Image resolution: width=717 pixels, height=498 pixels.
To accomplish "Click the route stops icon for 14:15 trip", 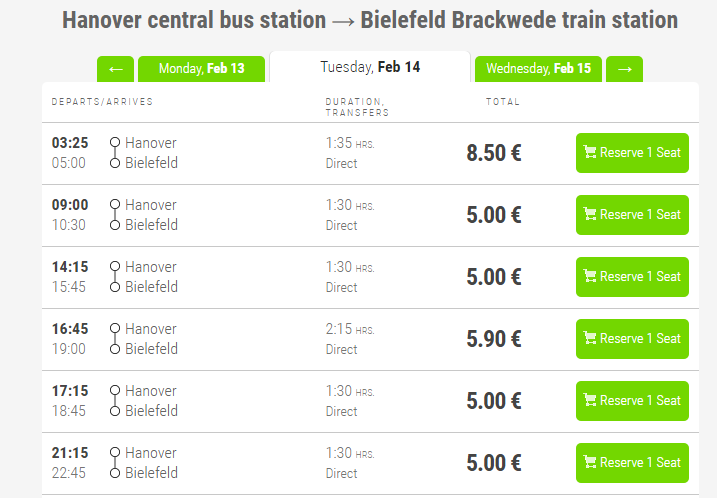I will pyautogui.click(x=115, y=277).
